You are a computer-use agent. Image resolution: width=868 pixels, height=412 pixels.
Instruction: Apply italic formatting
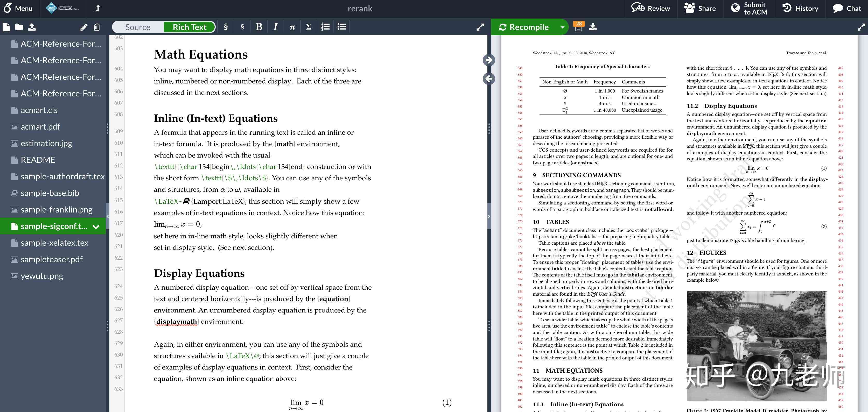click(275, 27)
